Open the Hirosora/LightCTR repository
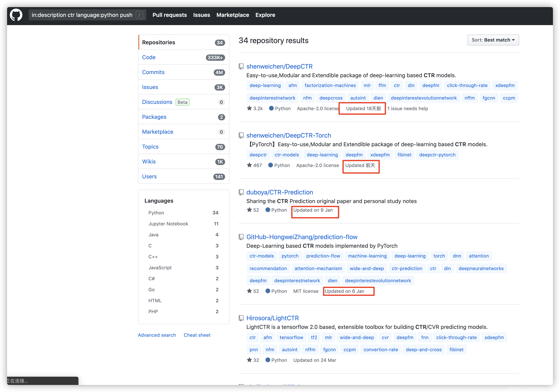This screenshot has width=560, height=392. [272, 318]
